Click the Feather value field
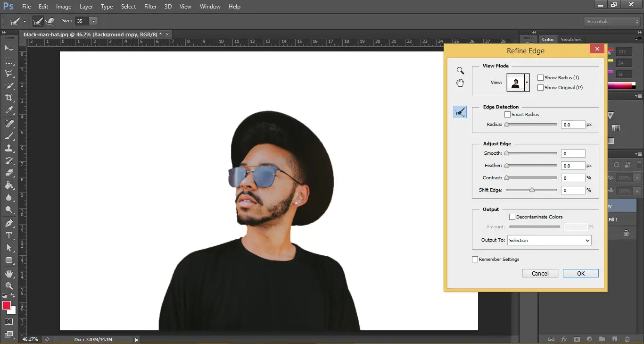The width and height of the screenshot is (644, 344). pos(573,166)
